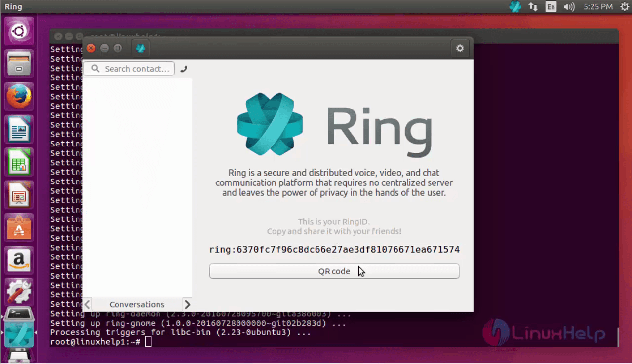
Task: Focus the Search contact field
Action: [129, 69]
